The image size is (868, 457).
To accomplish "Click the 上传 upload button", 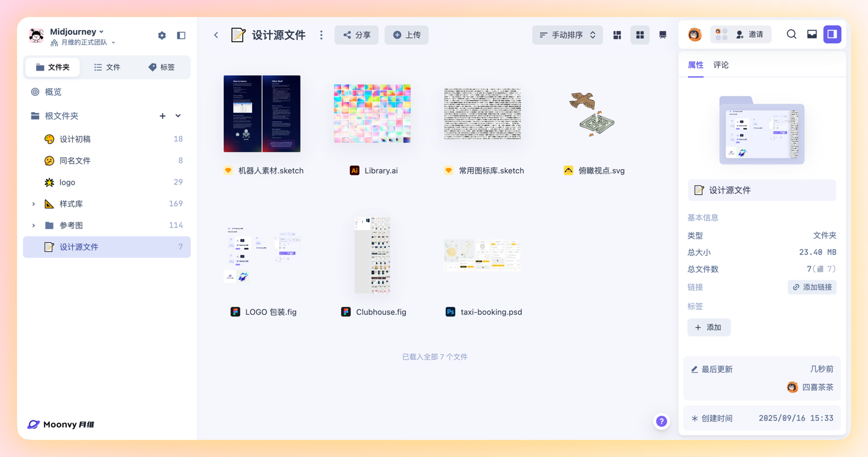I will point(407,35).
